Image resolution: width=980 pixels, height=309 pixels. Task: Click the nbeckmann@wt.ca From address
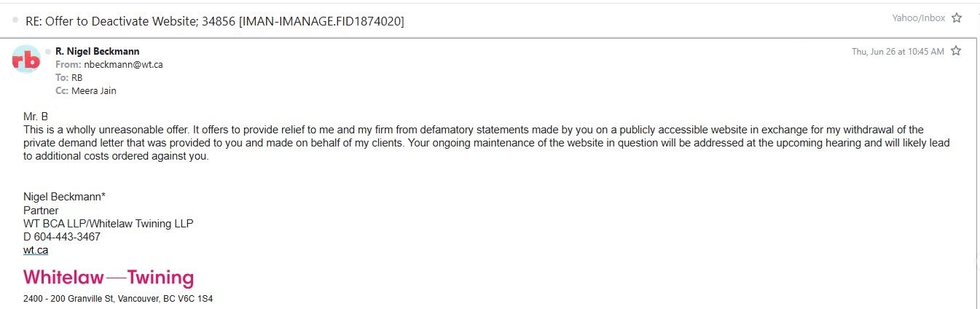(123, 64)
